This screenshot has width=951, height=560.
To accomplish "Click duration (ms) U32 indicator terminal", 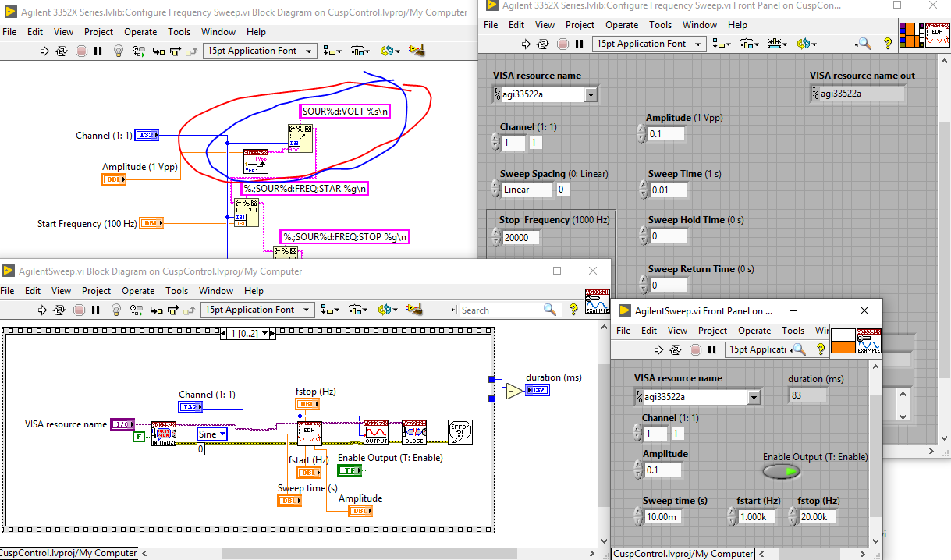I will pyautogui.click(x=538, y=390).
